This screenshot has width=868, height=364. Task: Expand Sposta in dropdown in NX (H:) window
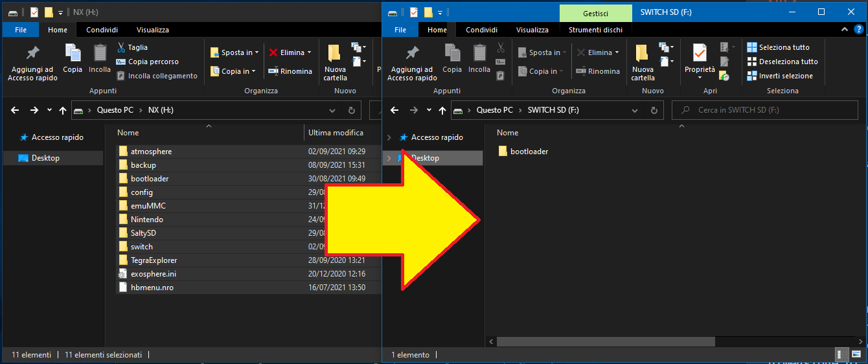(257, 52)
